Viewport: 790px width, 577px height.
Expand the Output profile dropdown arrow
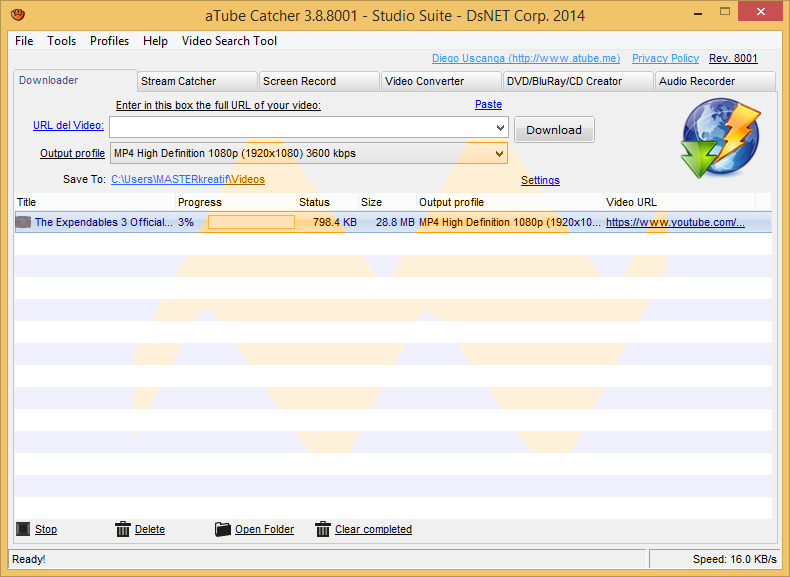click(x=499, y=153)
